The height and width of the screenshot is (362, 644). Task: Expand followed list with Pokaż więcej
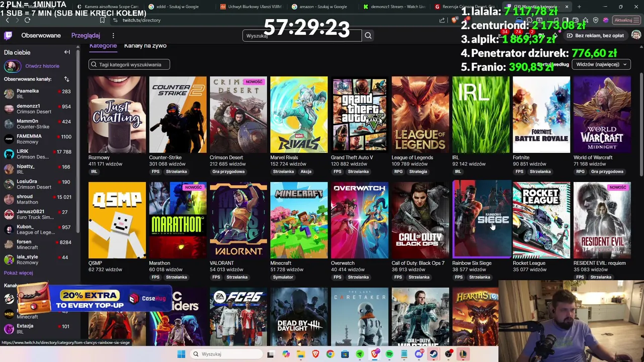tap(19, 273)
